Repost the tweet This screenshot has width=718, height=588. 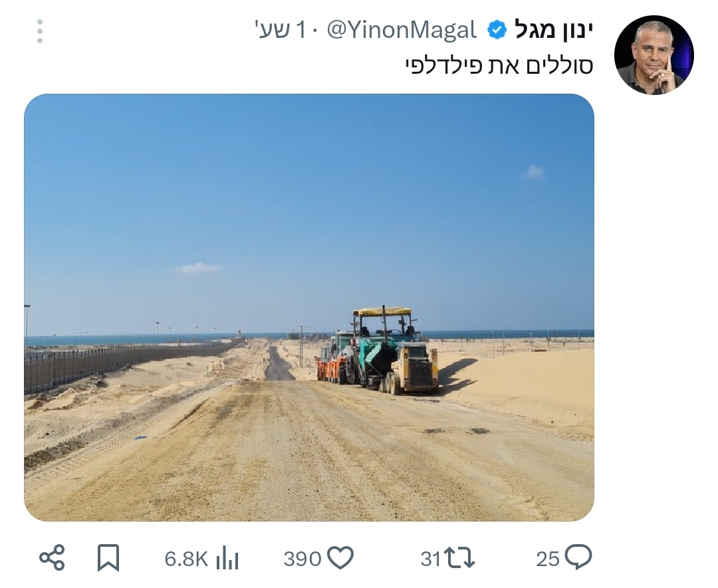pyautogui.click(x=459, y=558)
